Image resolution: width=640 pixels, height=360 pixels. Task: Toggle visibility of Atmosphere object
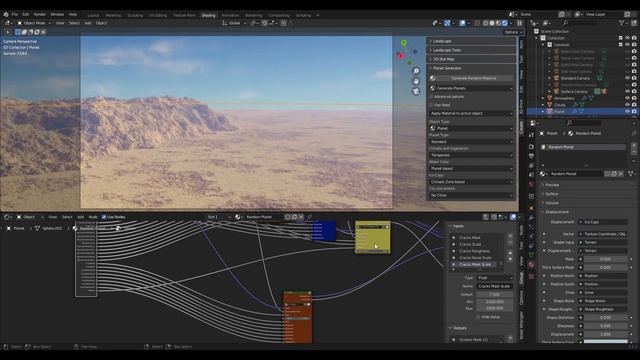627,98
